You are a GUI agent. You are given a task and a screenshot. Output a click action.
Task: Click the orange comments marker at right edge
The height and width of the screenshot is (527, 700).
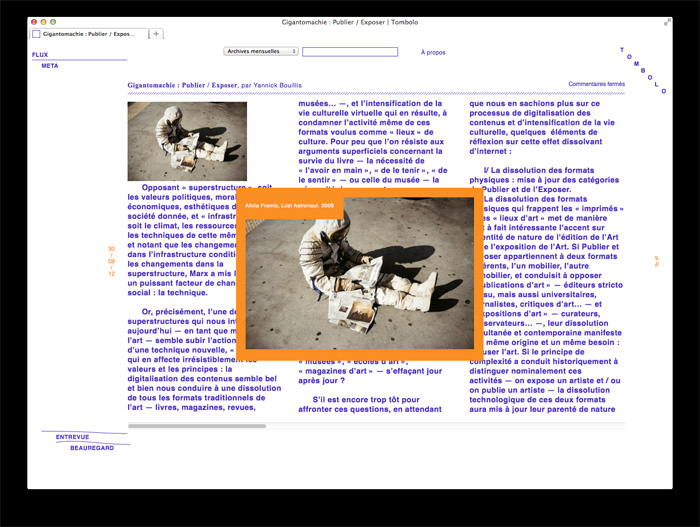657,261
